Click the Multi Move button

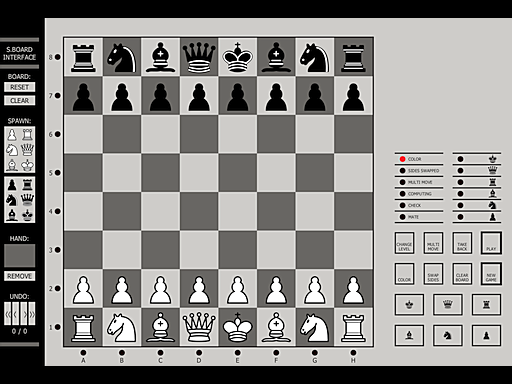(x=433, y=243)
